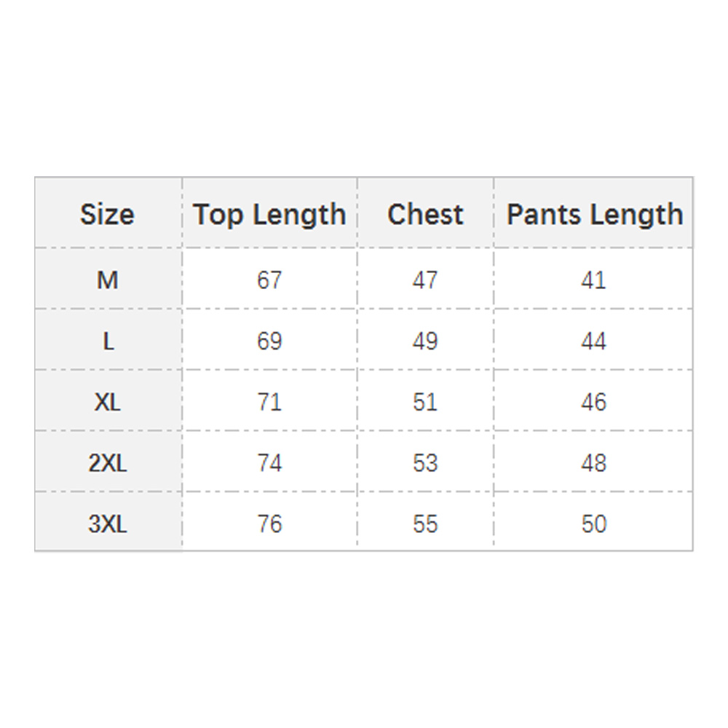The width and height of the screenshot is (728, 728).
Task: Click the XL pants length value 46
Action: tap(594, 402)
